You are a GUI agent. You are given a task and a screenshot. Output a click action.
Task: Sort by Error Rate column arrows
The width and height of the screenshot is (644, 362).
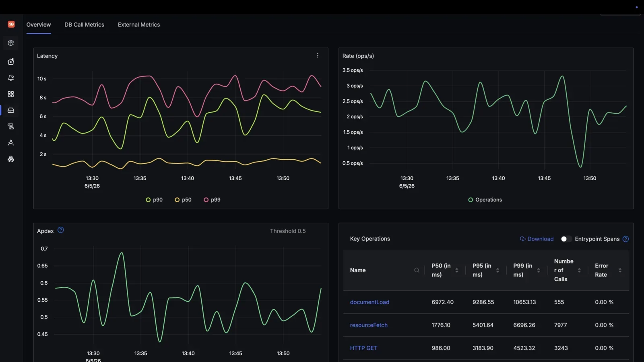pyautogui.click(x=620, y=270)
